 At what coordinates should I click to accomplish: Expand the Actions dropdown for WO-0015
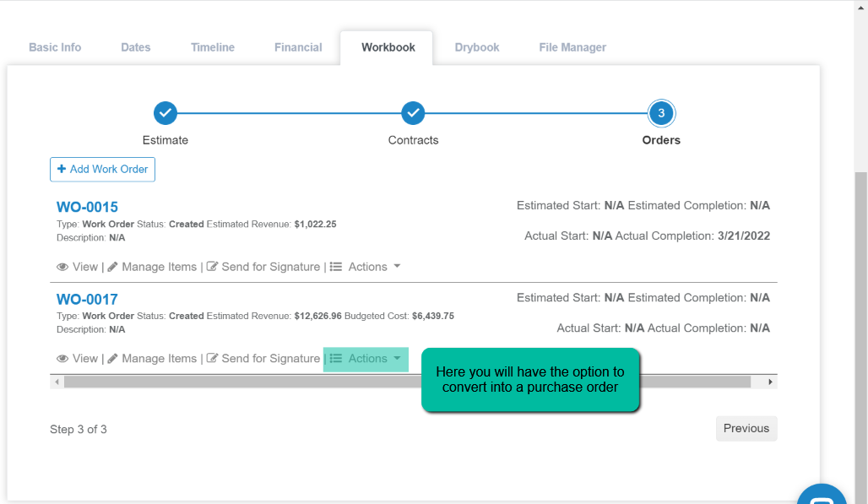(366, 267)
